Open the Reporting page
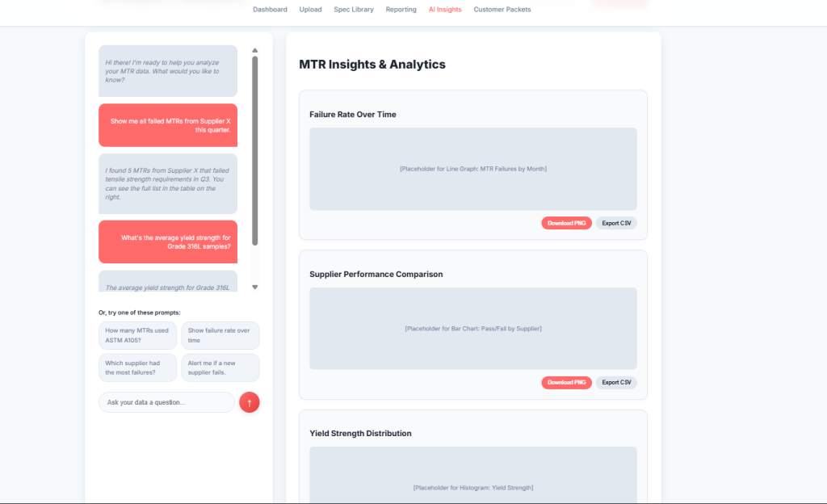Image resolution: width=827 pixels, height=504 pixels. pos(401,10)
